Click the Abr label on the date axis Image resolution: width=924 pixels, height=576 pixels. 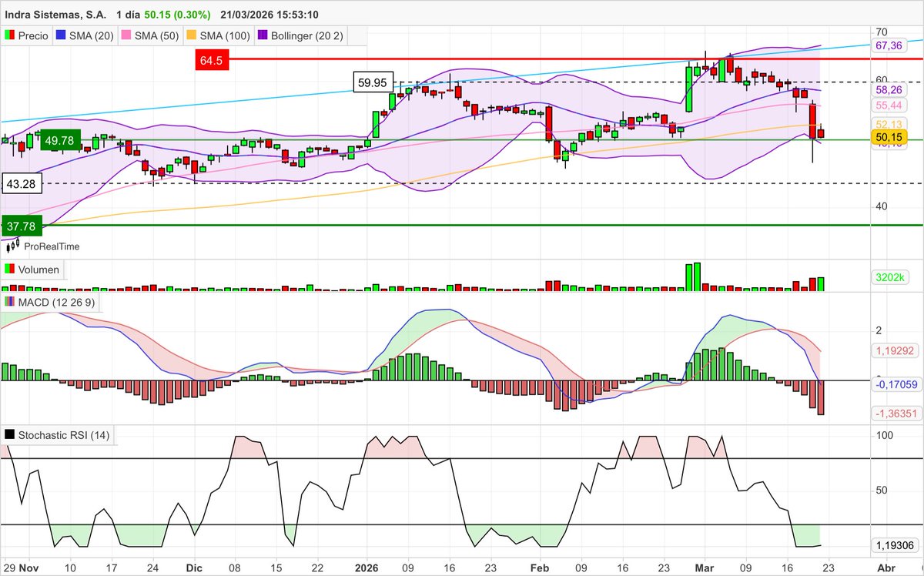click(x=885, y=568)
